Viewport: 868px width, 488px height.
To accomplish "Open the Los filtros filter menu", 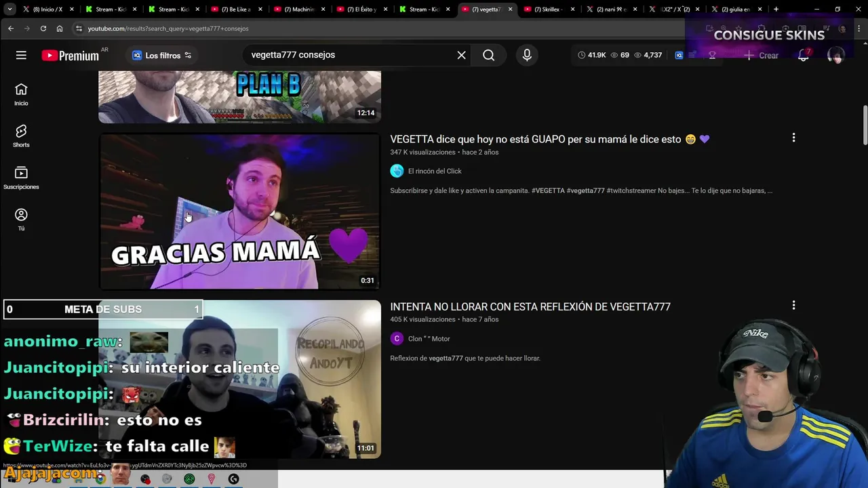I will [x=161, y=56].
